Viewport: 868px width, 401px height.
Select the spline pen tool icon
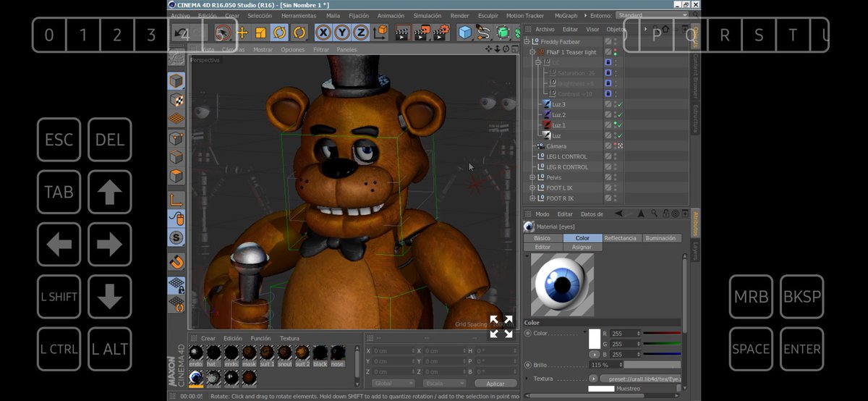483,33
